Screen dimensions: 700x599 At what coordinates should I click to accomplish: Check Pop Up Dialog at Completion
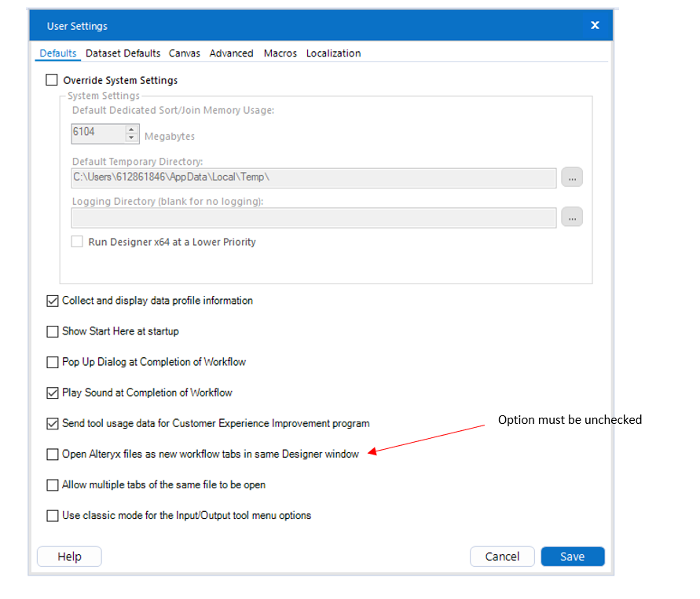pos(53,362)
